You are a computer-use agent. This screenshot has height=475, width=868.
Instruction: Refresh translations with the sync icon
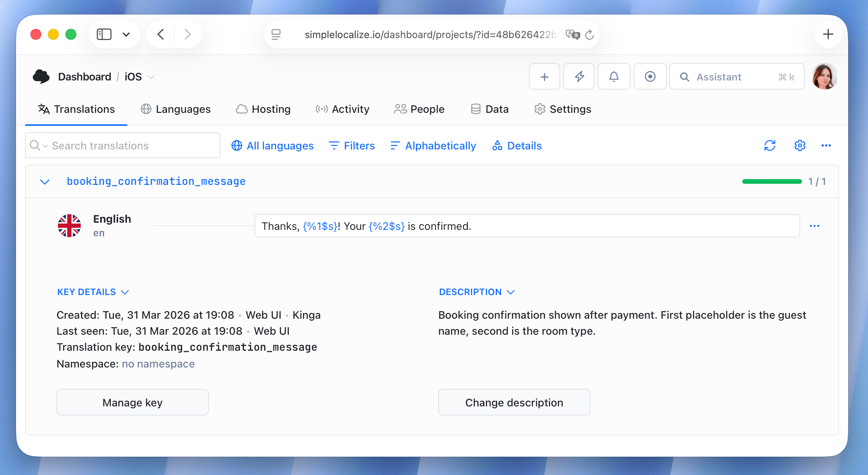coord(770,145)
